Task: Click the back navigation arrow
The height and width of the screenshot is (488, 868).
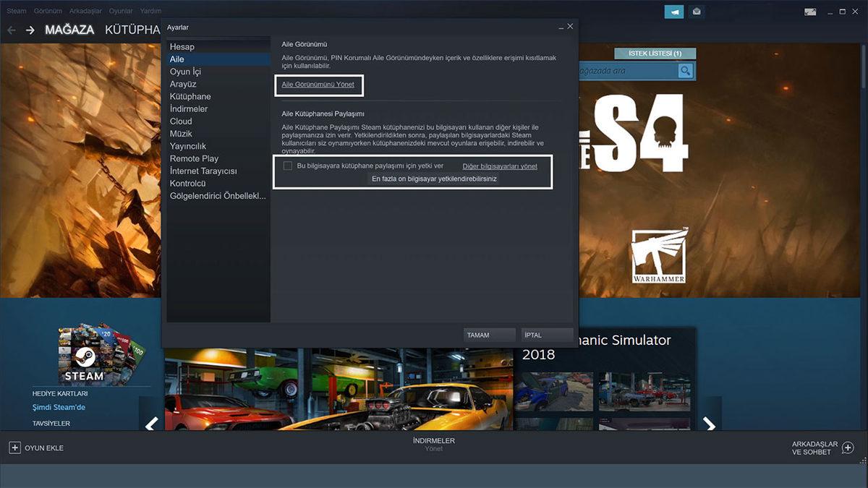Action: [11, 30]
